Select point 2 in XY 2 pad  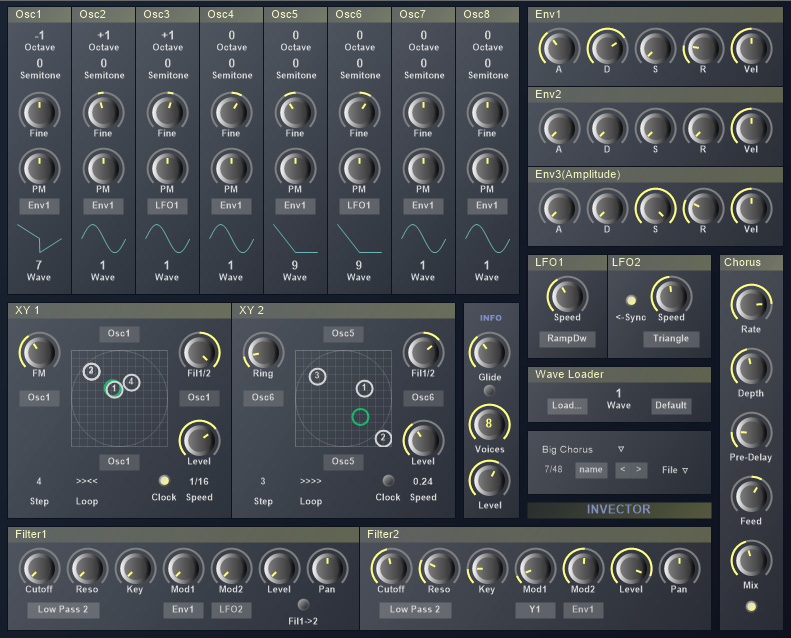click(383, 438)
